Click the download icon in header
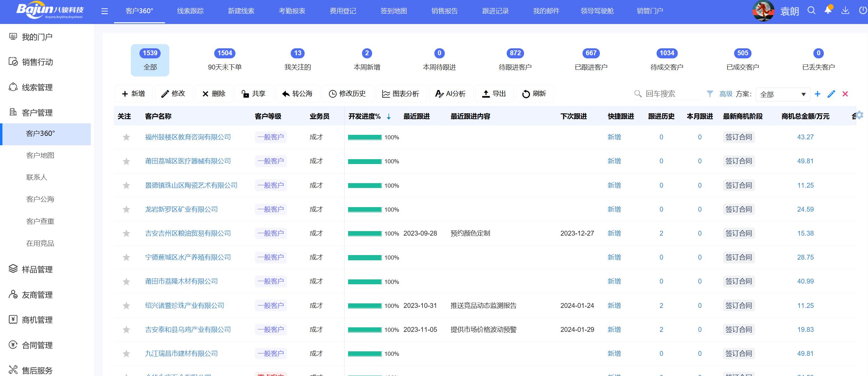Screen dimensions: 868x376 (845, 10)
